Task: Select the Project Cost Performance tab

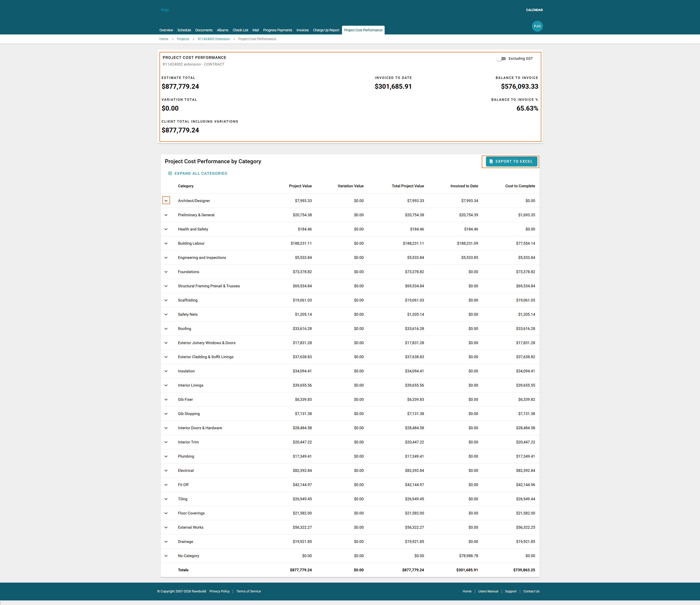Action: tap(363, 30)
